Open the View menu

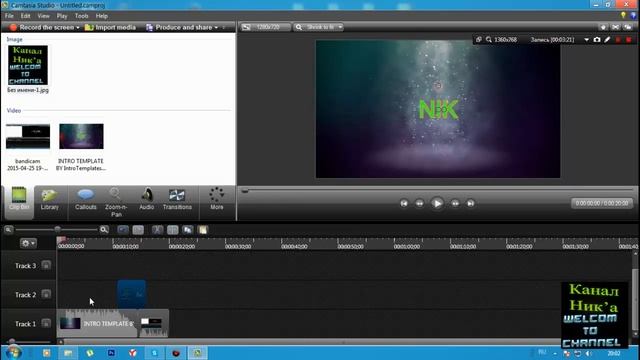coord(43,16)
